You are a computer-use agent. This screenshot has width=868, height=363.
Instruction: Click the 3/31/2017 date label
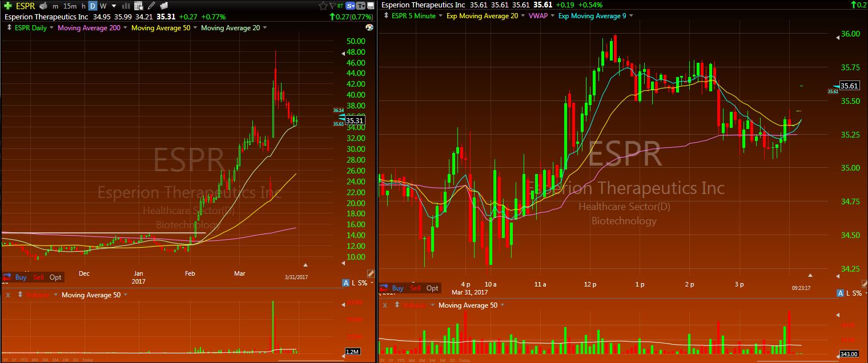tap(296, 277)
